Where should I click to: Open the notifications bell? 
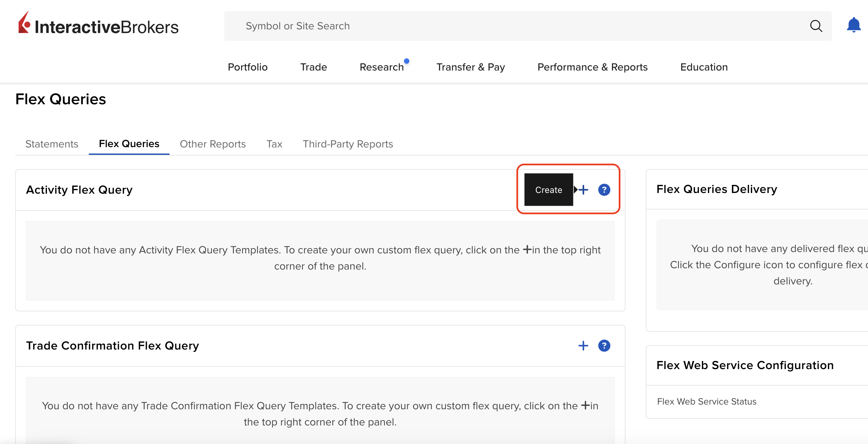[x=854, y=24]
